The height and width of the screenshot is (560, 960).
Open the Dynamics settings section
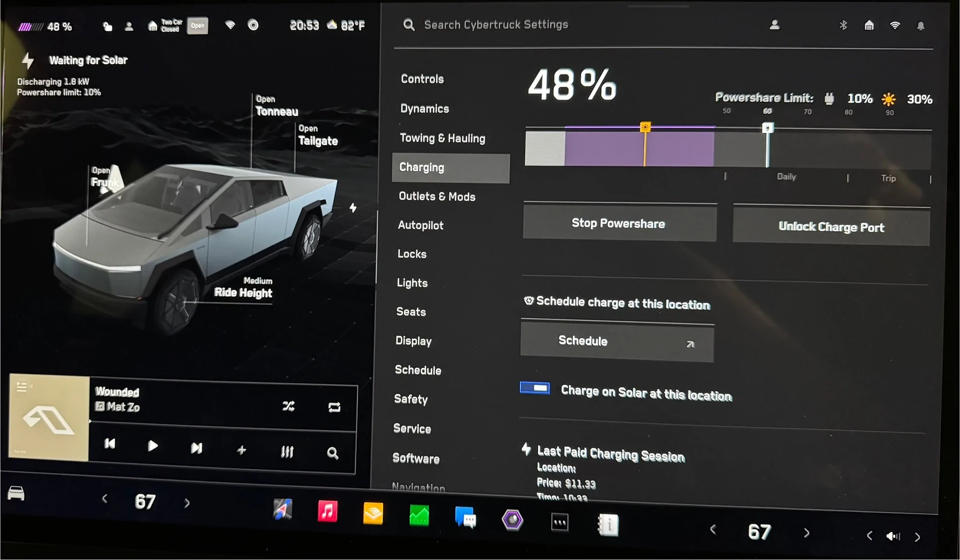(x=424, y=109)
